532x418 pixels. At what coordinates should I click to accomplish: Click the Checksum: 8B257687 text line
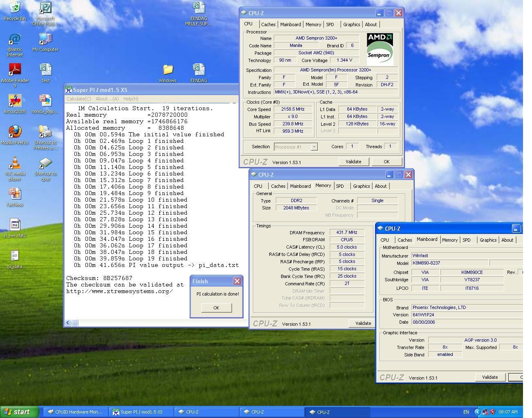99,278
